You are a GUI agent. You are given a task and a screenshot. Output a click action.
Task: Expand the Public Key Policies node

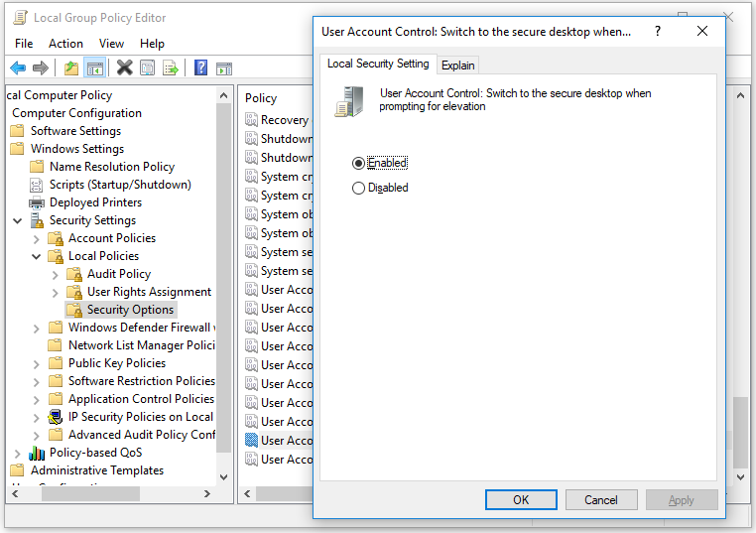37,364
